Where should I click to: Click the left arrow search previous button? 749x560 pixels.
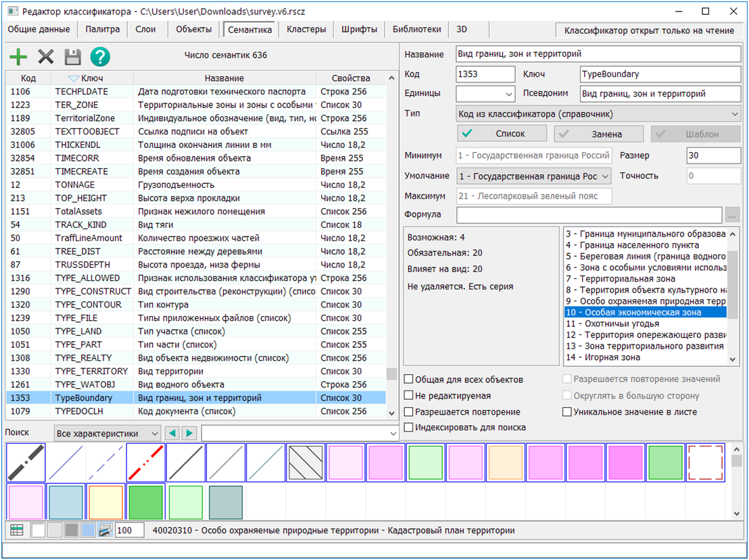click(172, 433)
